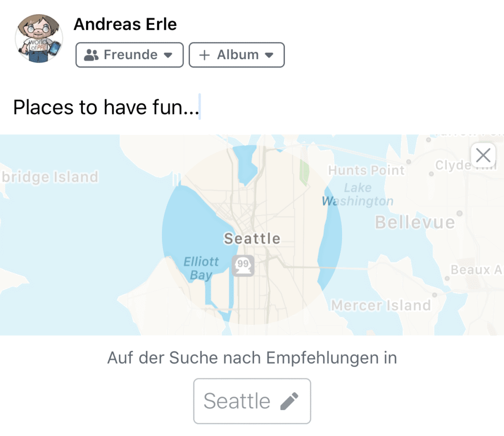Expand the Freunde dropdown arrow
The image size is (504, 436).
(x=168, y=55)
